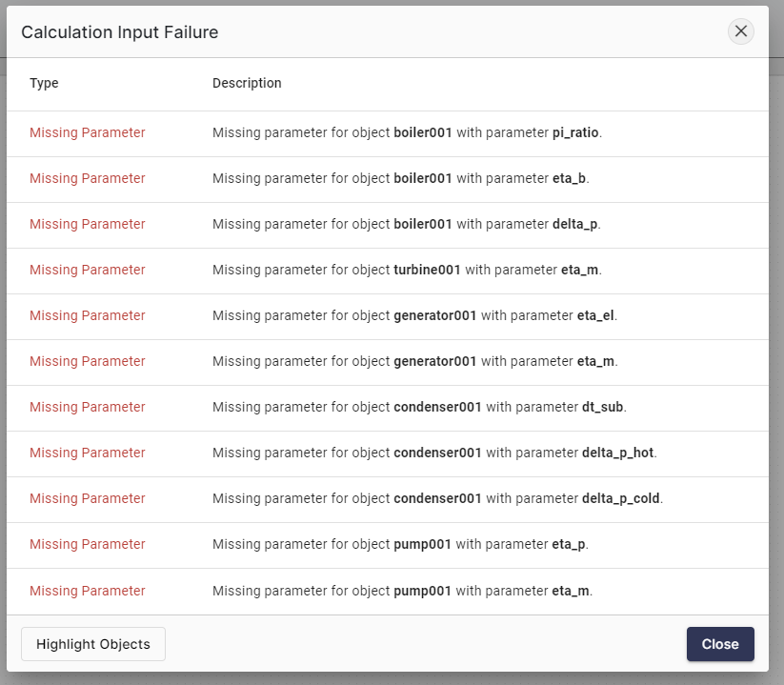This screenshot has height=685, width=784.
Task: Click Missing Parameter for generator001 eta_el
Action: coord(88,315)
